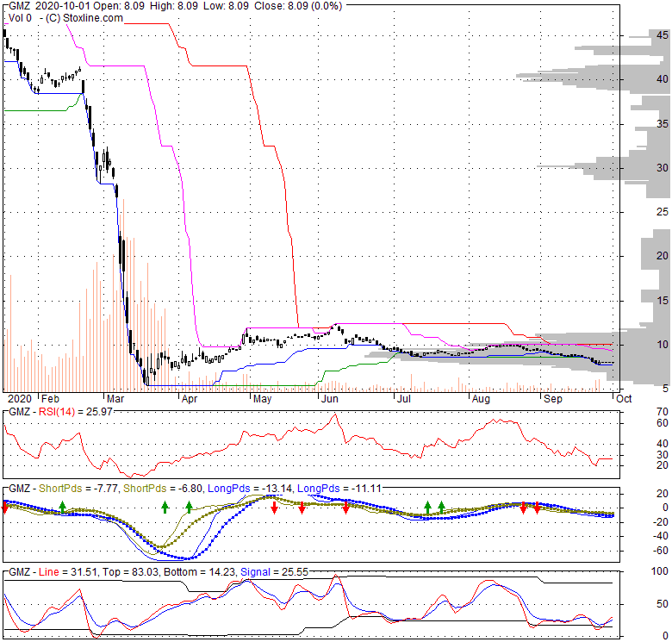Click the "Vol 0" volume label
The height and width of the screenshot is (642, 672).
coord(20,18)
